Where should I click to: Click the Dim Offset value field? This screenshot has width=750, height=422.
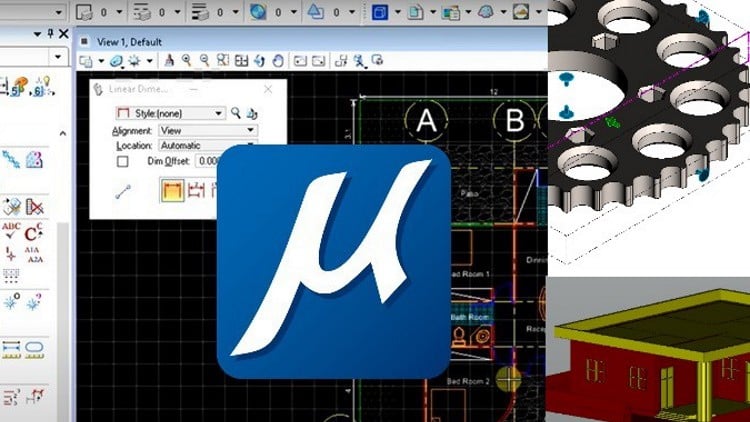click(x=208, y=161)
